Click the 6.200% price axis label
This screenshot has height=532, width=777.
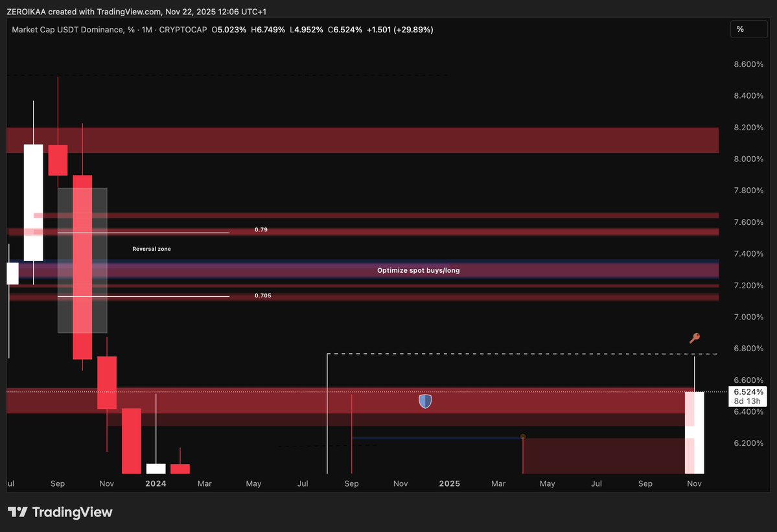(x=748, y=443)
